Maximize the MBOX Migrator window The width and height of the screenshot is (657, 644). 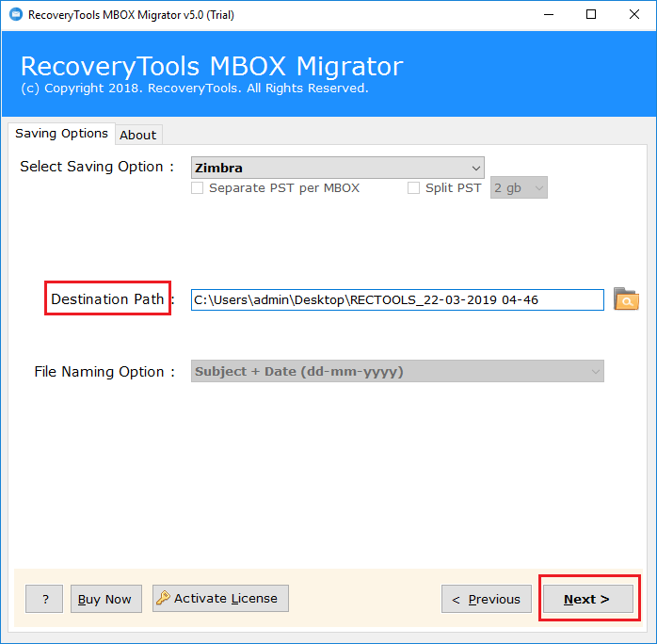[x=591, y=15]
